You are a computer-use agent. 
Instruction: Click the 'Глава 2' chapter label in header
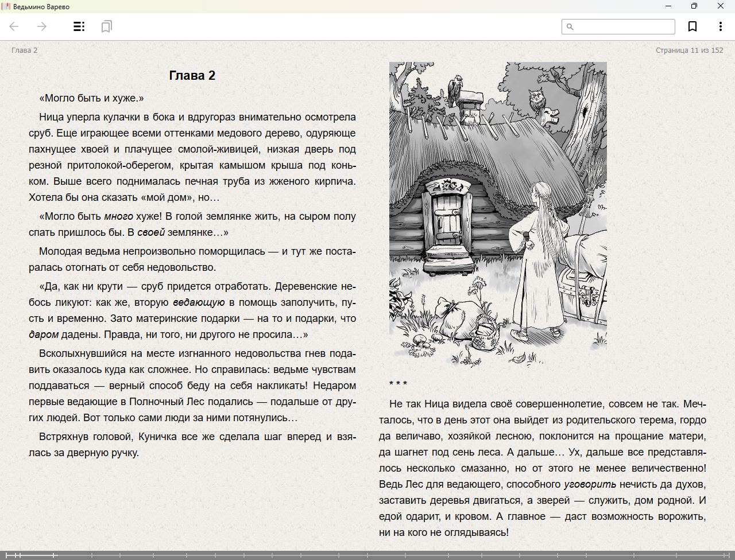click(x=24, y=50)
